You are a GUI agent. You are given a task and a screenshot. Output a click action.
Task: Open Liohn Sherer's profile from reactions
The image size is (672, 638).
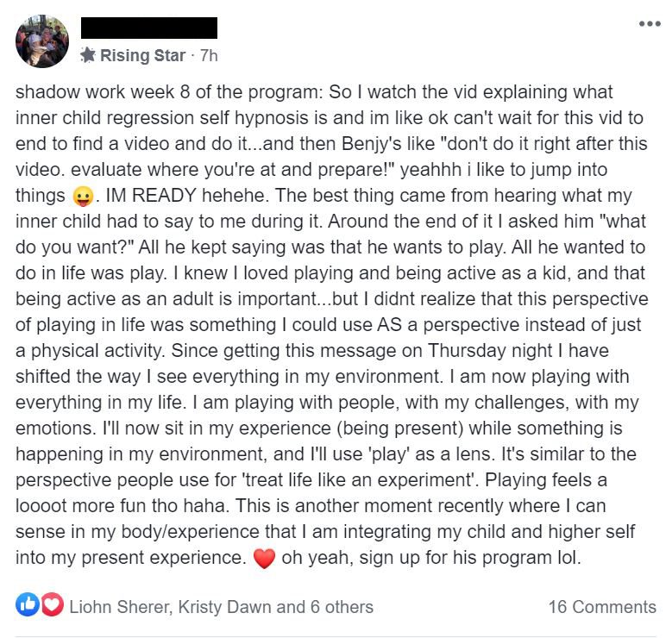(121, 607)
